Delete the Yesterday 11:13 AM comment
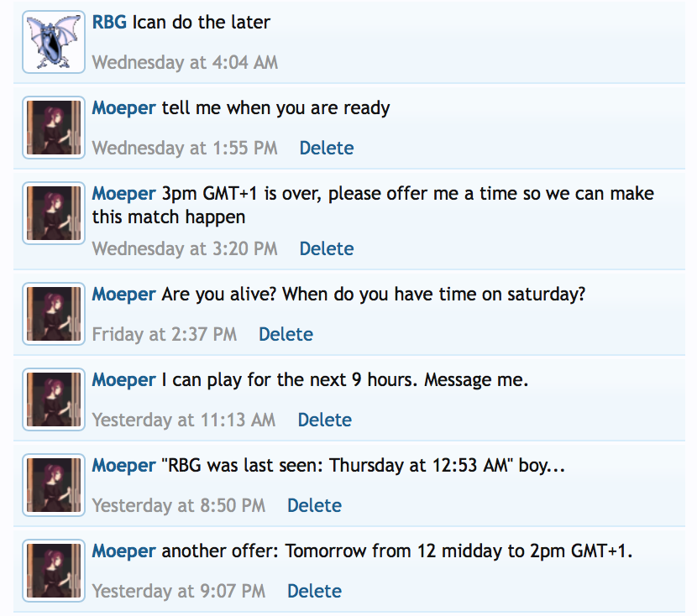697x616 pixels. (x=325, y=420)
